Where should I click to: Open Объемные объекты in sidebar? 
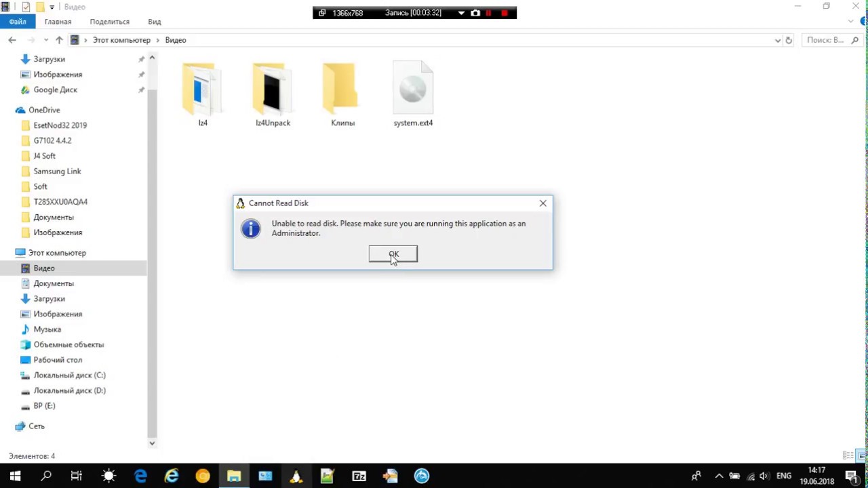pos(68,344)
